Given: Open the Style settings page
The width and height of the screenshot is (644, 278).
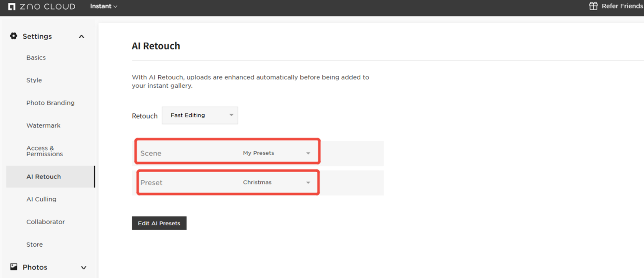Looking at the screenshot, I should (x=34, y=80).
